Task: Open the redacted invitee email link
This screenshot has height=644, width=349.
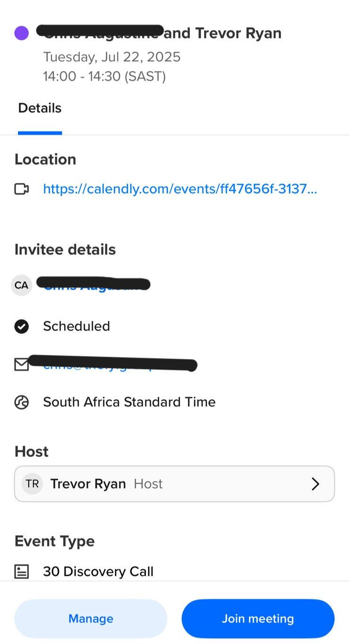Action: click(x=113, y=365)
